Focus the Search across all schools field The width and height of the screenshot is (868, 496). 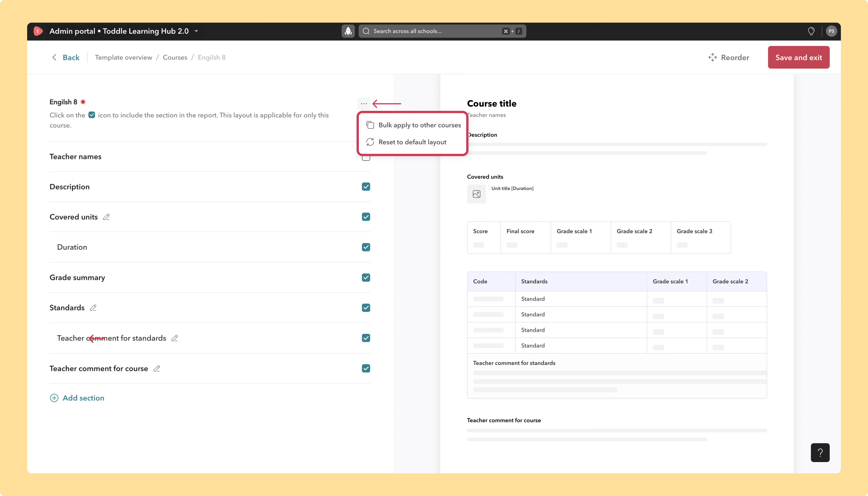pyautogui.click(x=442, y=31)
